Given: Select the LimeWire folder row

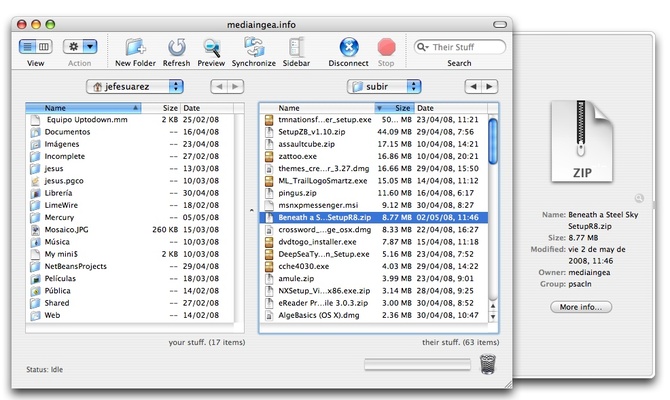Looking at the screenshot, I should pyautogui.click(x=130, y=205).
